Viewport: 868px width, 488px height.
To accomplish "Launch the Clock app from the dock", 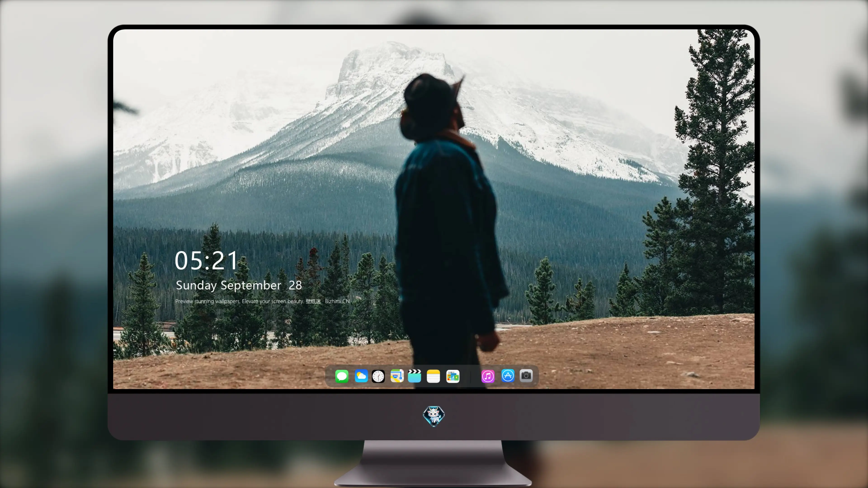I will tap(378, 376).
